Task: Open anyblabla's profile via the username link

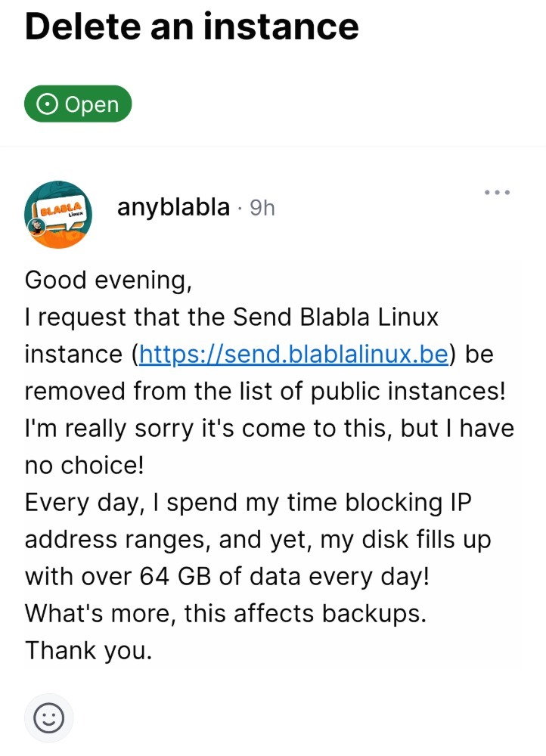Action: click(172, 207)
